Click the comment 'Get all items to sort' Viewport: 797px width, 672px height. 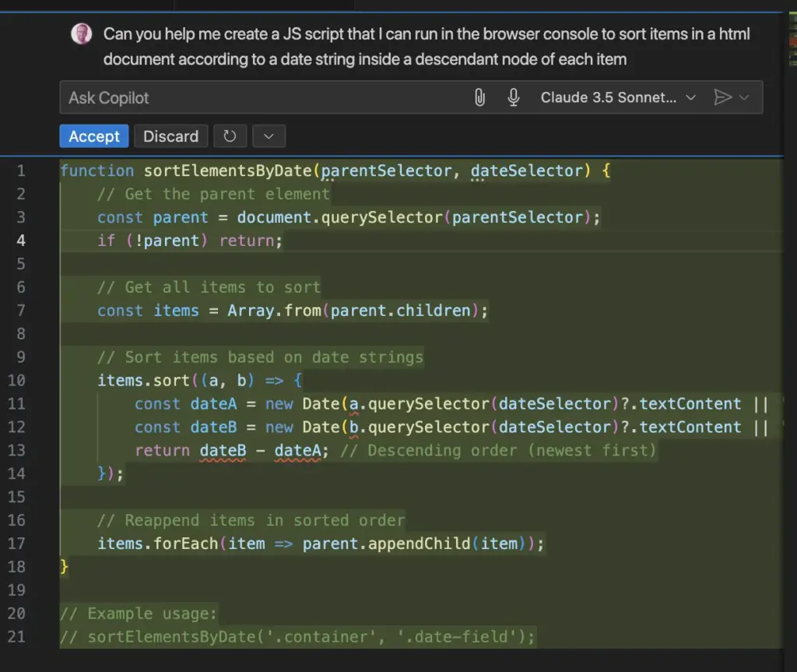(x=209, y=287)
